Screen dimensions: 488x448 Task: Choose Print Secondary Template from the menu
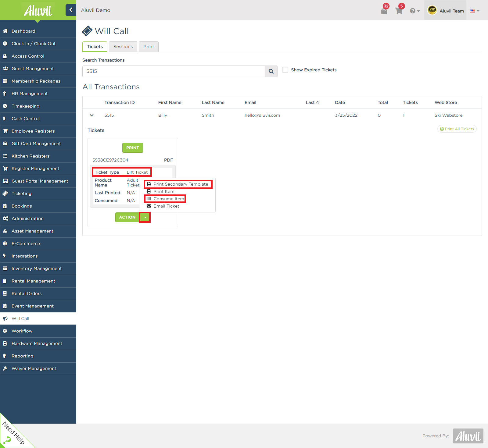coord(178,184)
